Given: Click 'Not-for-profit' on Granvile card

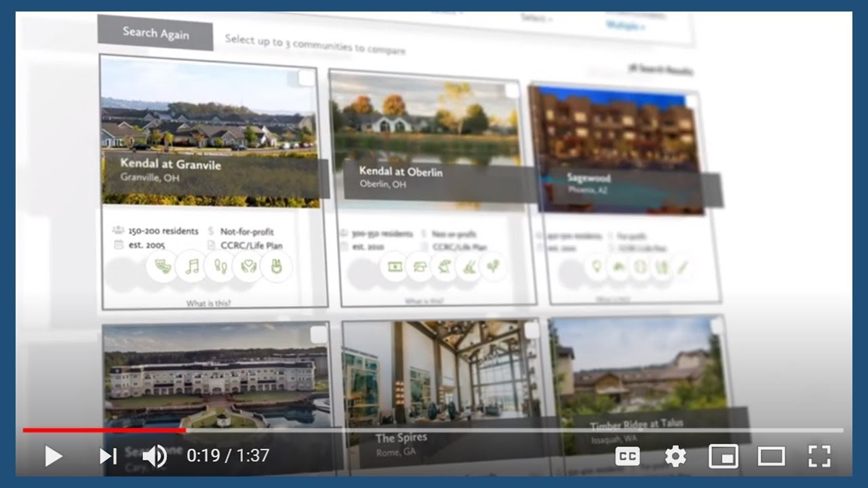Looking at the screenshot, I should coord(247,232).
